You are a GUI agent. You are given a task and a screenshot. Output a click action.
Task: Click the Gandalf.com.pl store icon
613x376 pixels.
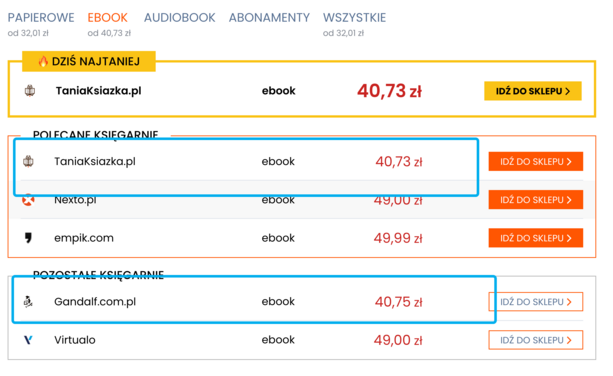pos(28,301)
